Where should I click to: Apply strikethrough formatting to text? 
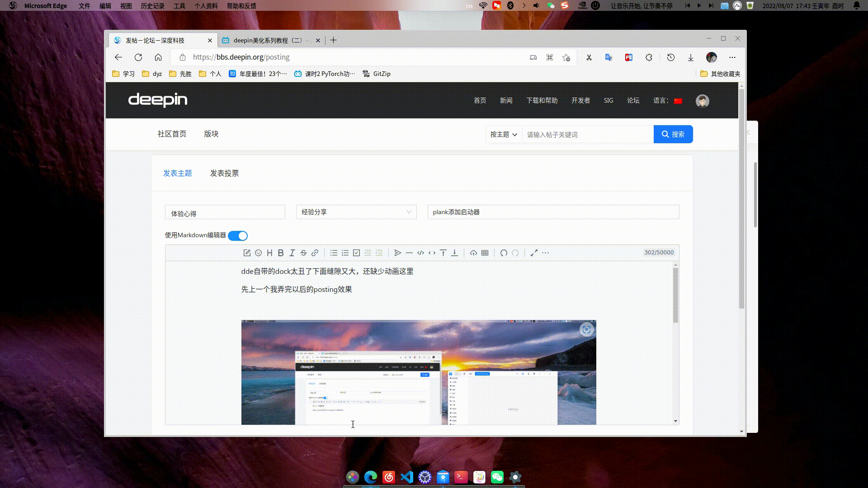point(303,253)
